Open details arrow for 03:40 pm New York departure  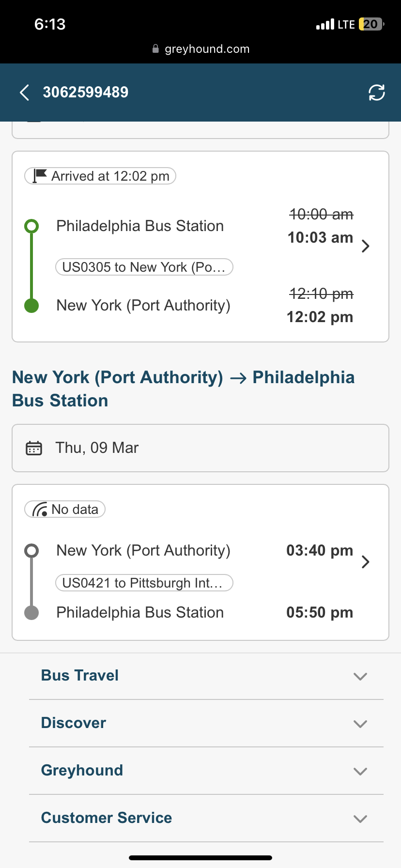[x=366, y=562]
